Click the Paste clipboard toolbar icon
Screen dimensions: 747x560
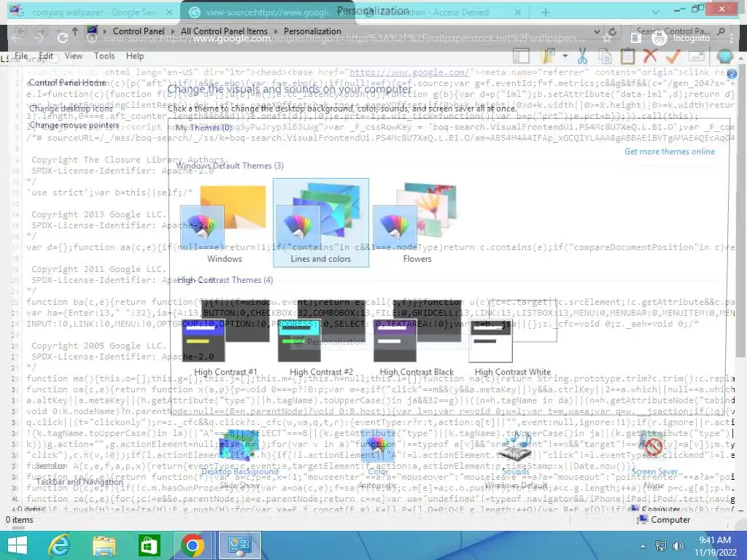[627, 56]
